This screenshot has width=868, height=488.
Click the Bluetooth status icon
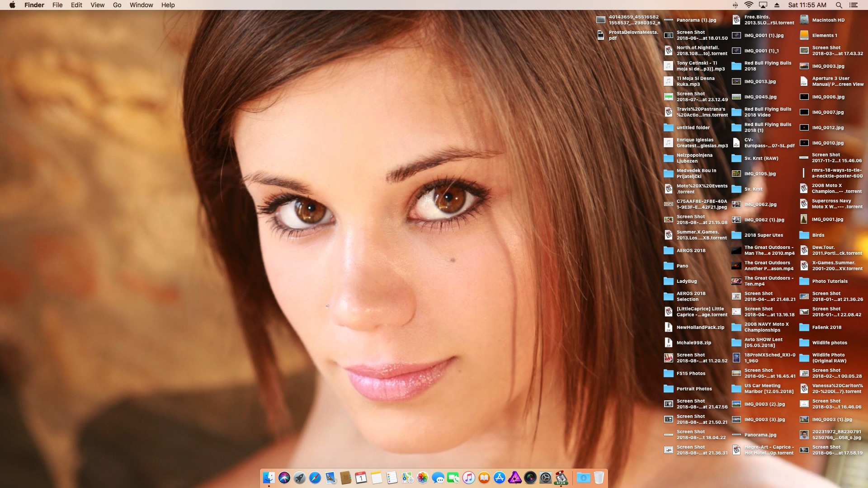click(x=736, y=5)
